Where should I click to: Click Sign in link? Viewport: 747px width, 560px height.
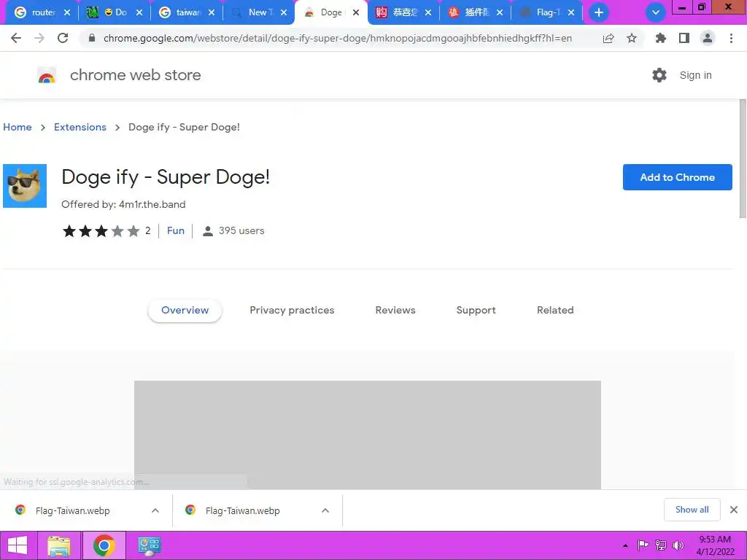point(695,75)
